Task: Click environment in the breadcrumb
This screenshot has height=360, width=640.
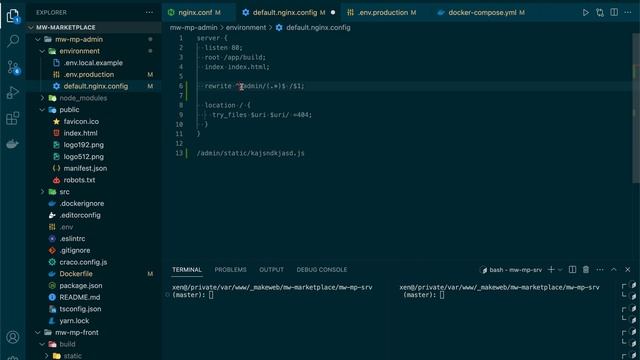Action: coord(246,28)
